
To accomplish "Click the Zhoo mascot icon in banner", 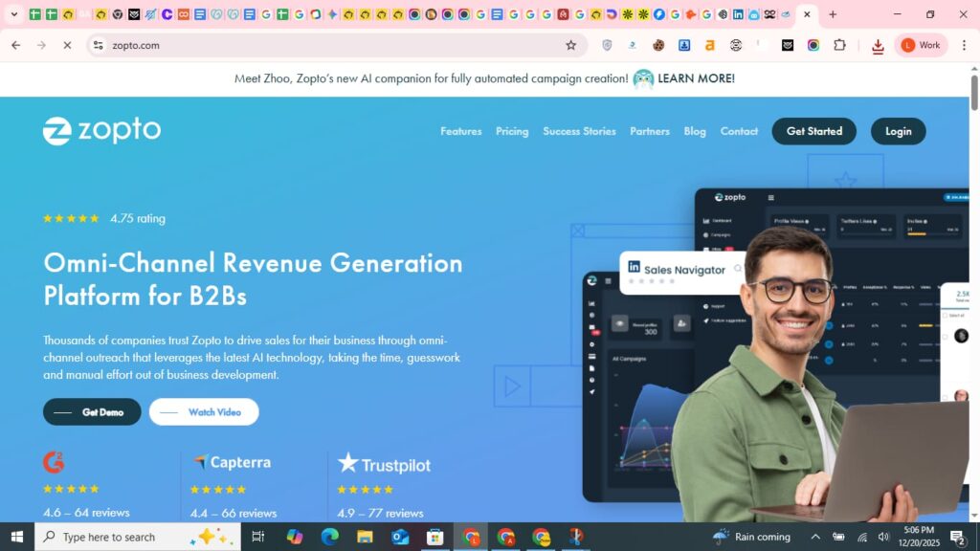I will click(x=643, y=79).
